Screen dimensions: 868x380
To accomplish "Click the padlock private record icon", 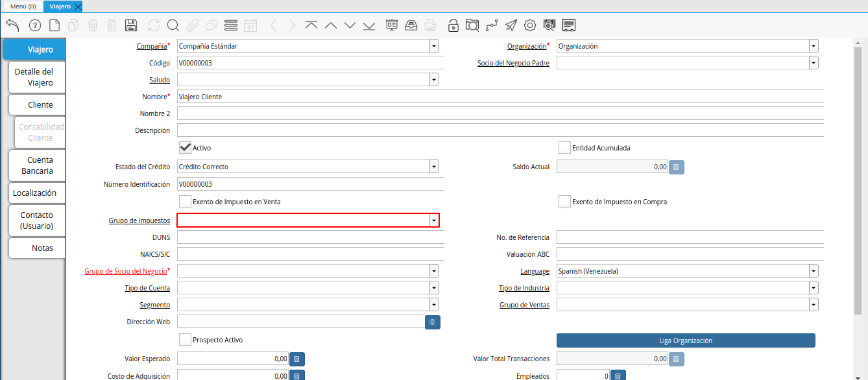I will click(x=453, y=25).
